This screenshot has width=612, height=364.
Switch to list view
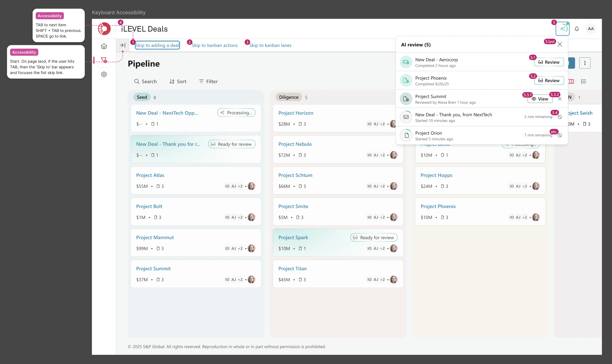click(583, 81)
